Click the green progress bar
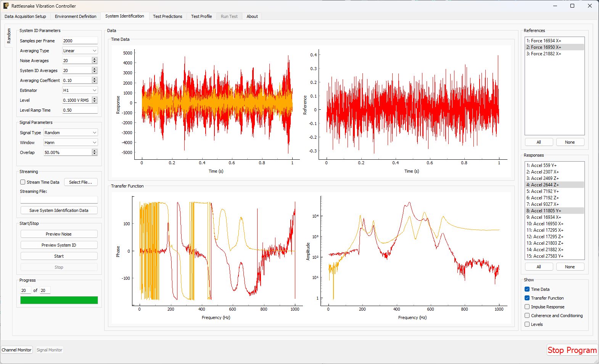This screenshot has width=599, height=364. 59,300
